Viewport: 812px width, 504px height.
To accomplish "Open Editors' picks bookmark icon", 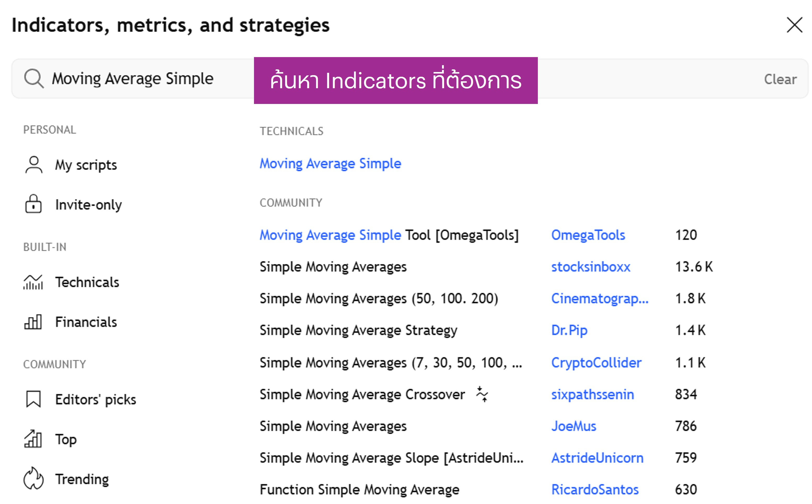I will tap(33, 399).
